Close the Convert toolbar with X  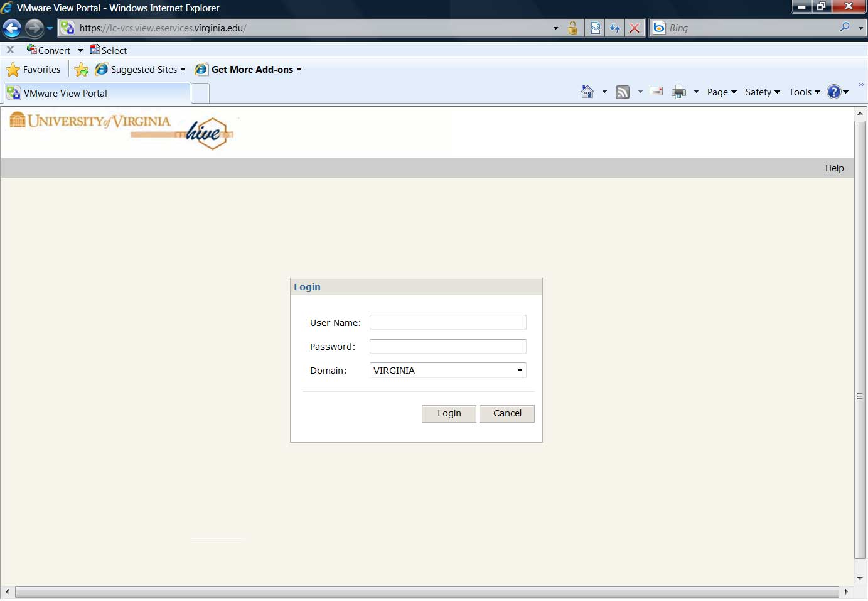point(10,50)
